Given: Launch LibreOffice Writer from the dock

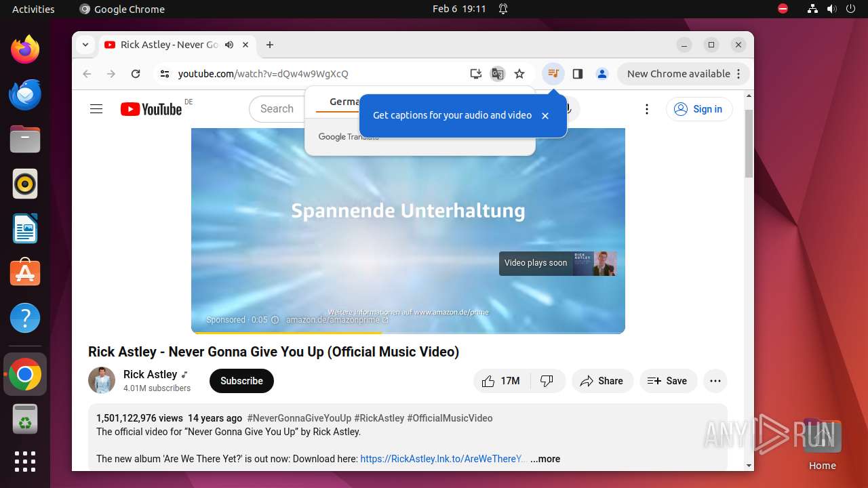Looking at the screenshot, I should click(x=25, y=228).
